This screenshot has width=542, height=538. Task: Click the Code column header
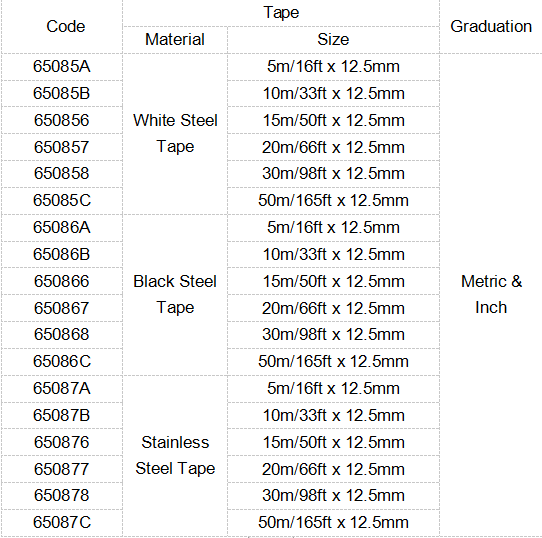coord(62,27)
